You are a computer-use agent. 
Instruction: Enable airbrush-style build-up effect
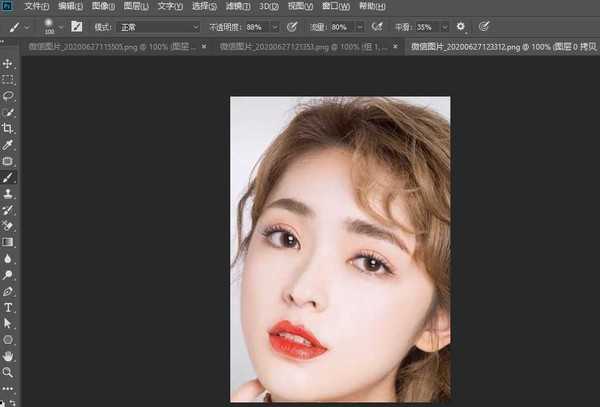pyautogui.click(x=377, y=26)
